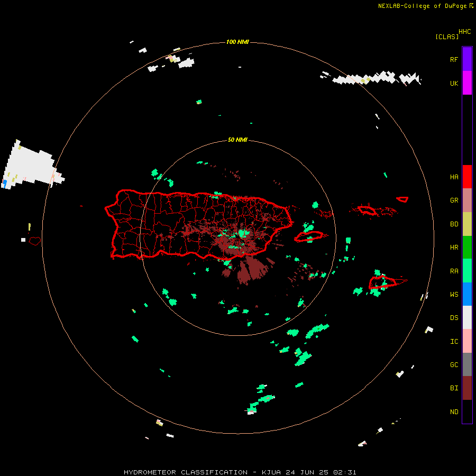Click the '24 JUN 25' date text
Screen dimensions: 476x476
[307, 472]
